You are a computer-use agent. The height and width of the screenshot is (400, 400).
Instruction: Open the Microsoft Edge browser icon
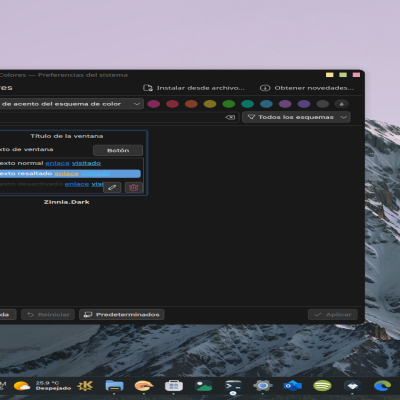[382, 386]
